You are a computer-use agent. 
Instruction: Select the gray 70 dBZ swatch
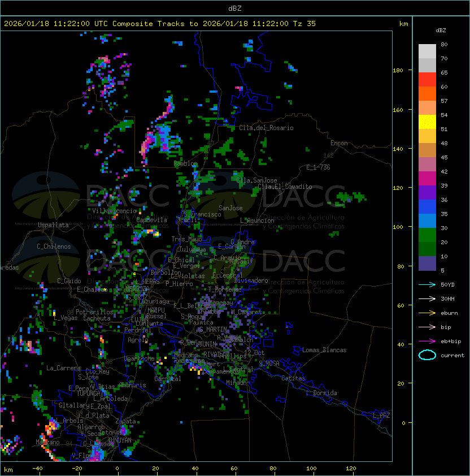pos(427,65)
